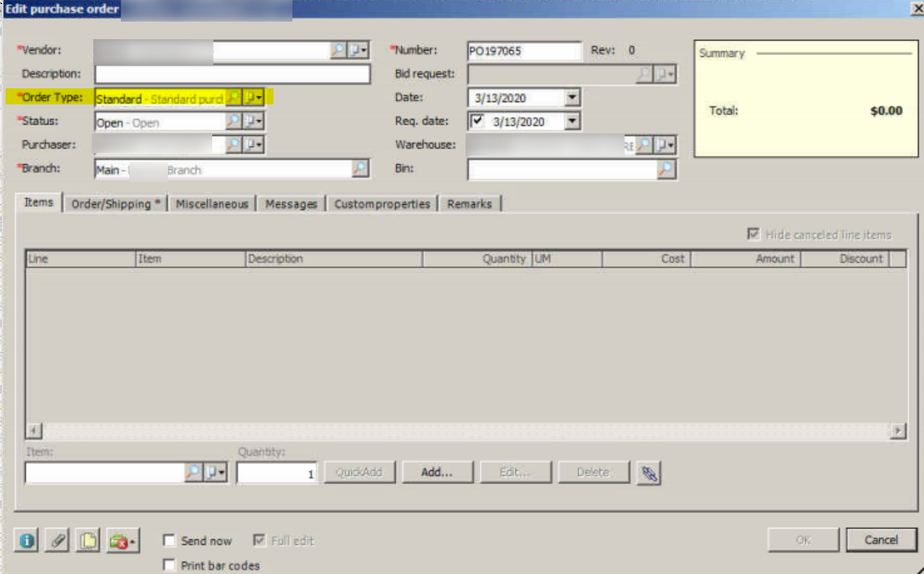Expand the Warehouse options dropdown
Screen dimensions: 924x574
tap(665, 145)
